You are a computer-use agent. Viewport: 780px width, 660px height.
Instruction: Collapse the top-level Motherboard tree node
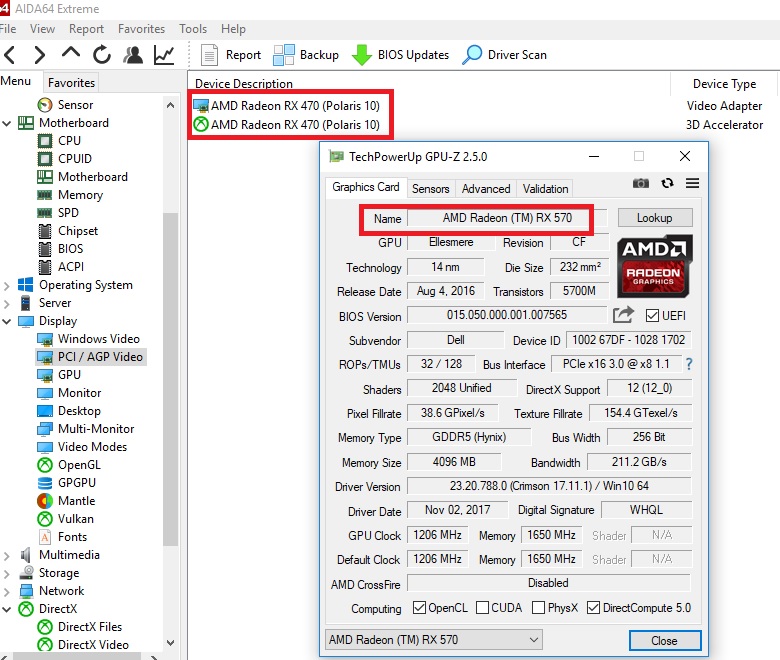coord(6,123)
